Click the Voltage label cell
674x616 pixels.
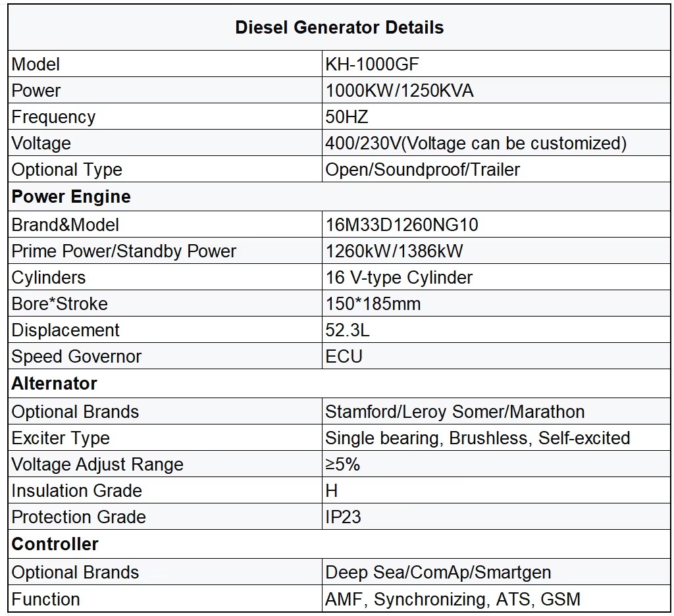click(x=165, y=143)
